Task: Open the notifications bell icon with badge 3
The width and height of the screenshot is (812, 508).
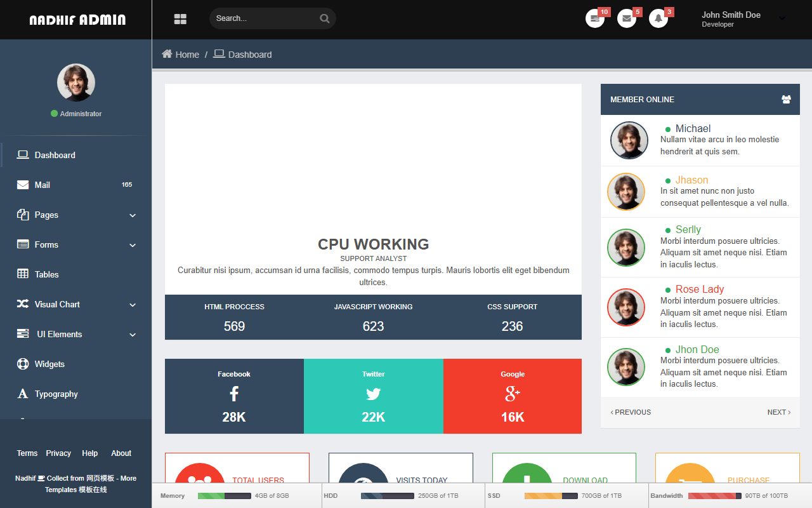Action: point(658,18)
